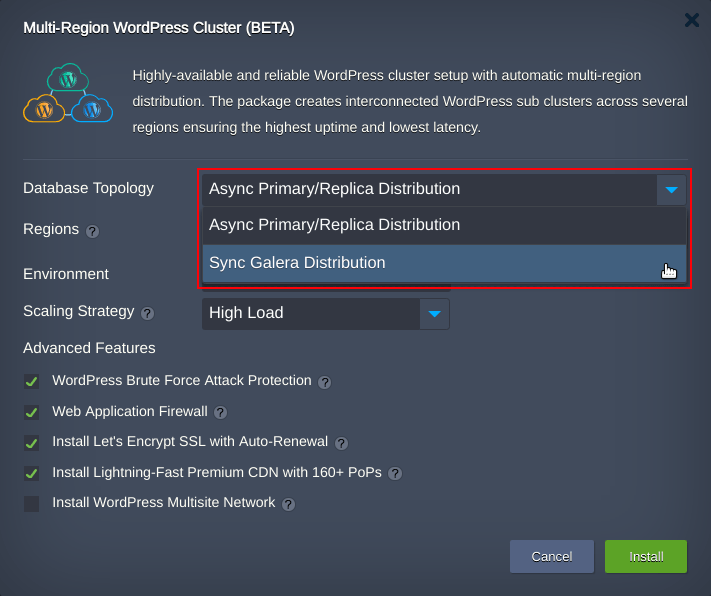Open help for Web Application Firewall
The width and height of the screenshot is (711, 596).
(220, 413)
